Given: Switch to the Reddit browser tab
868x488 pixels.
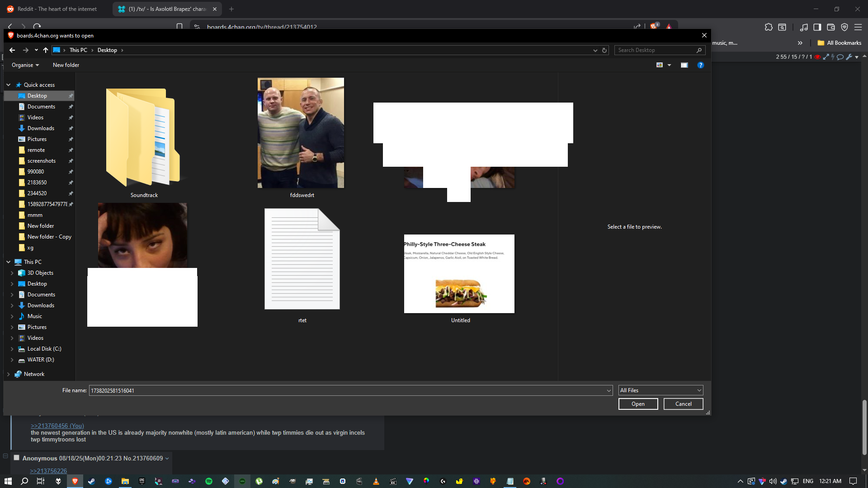Looking at the screenshot, I should pyautogui.click(x=57, y=9).
